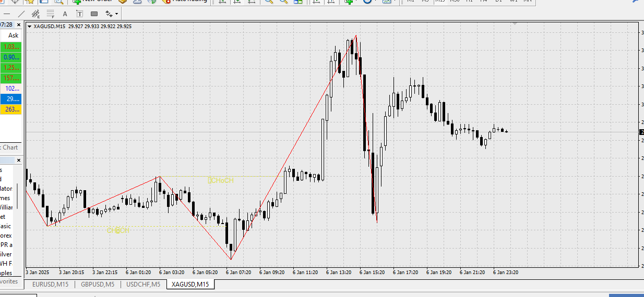The width and height of the screenshot is (644, 297).
Task: Open the Favorites tab in Navigator
Action: tap(8, 281)
